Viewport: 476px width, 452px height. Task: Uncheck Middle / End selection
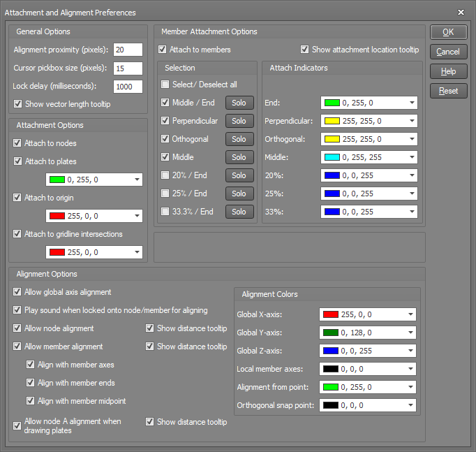(165, 103)
